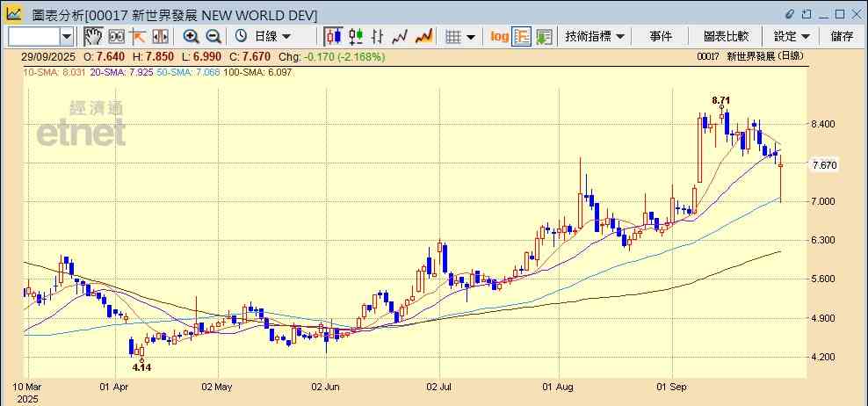Click the 02 Jun date axis label
This screenshot has width=868, height=406.
[x=327, y=388]
